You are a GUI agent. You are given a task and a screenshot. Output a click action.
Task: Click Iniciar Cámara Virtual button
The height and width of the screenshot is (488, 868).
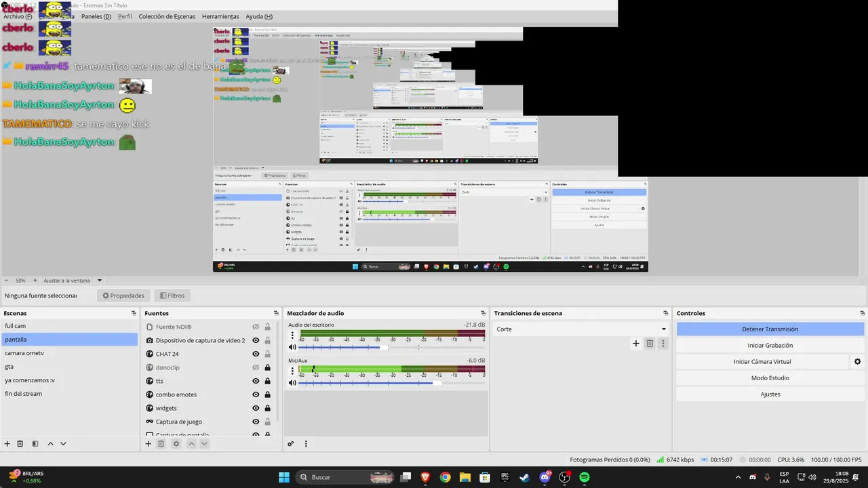click(x=762, y=361)
